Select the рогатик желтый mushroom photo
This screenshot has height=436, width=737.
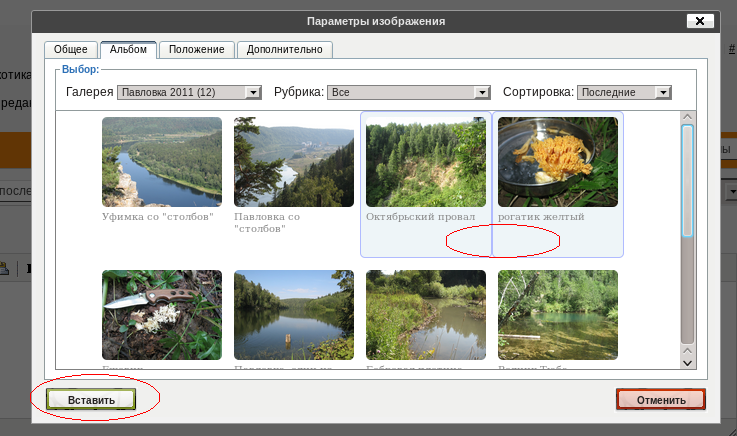(558, 162)
